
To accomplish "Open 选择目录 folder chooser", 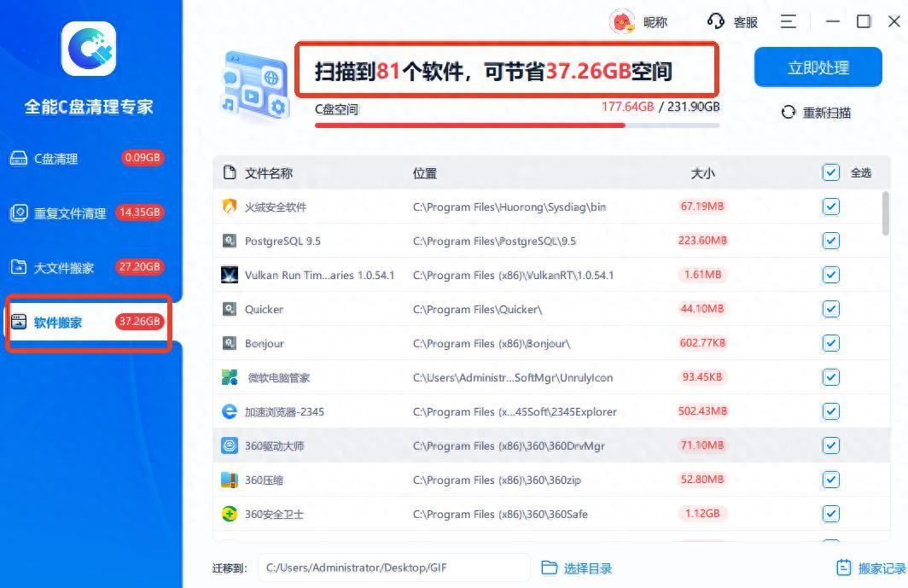I will click(577, 568).
